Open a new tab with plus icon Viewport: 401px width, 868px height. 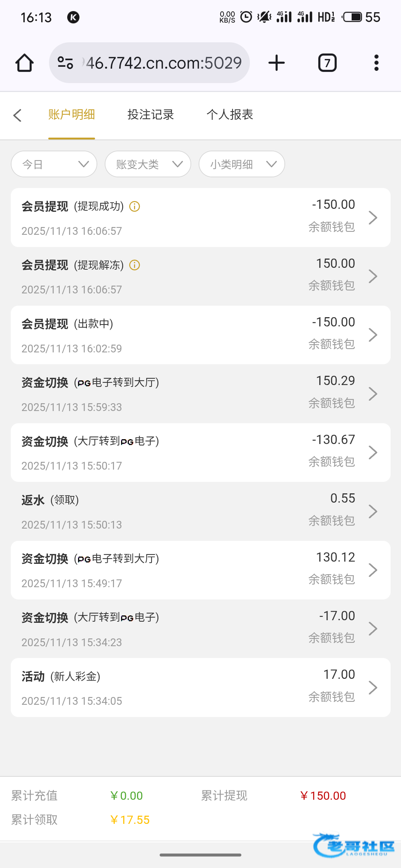click(277, 63)
